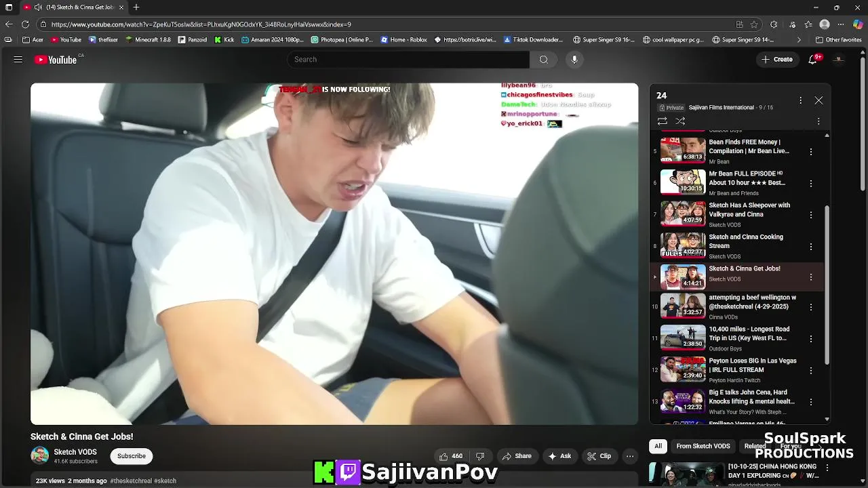Start voice search with the microphone icon

[574, 60]
